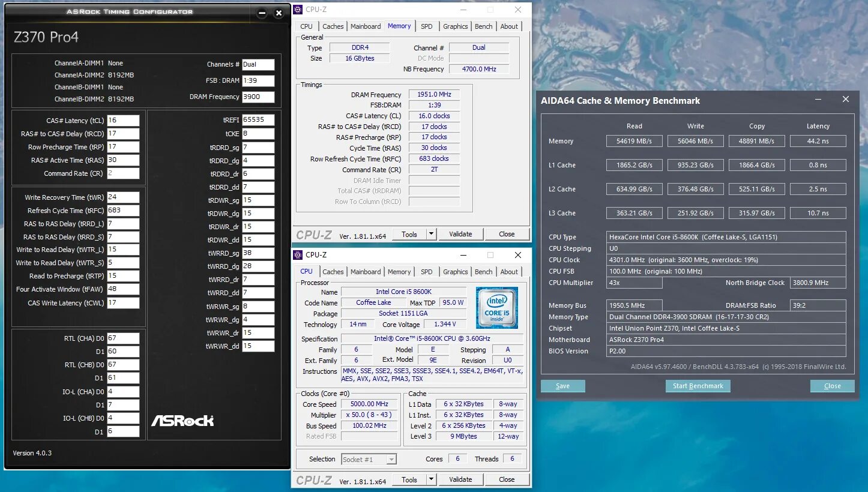Click the Command Rate (CR) field
Image resolution: width=868 pixels, height=492 pixels.
123,173
